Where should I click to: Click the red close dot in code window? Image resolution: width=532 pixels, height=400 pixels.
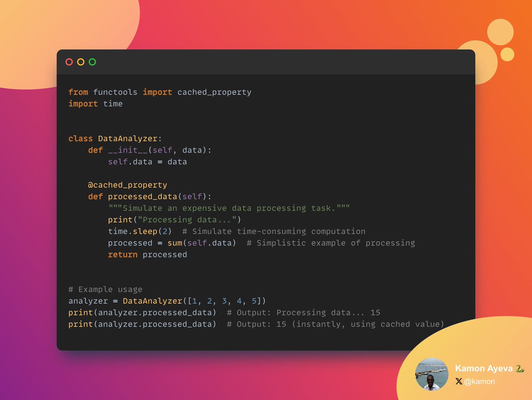point(69,62)
